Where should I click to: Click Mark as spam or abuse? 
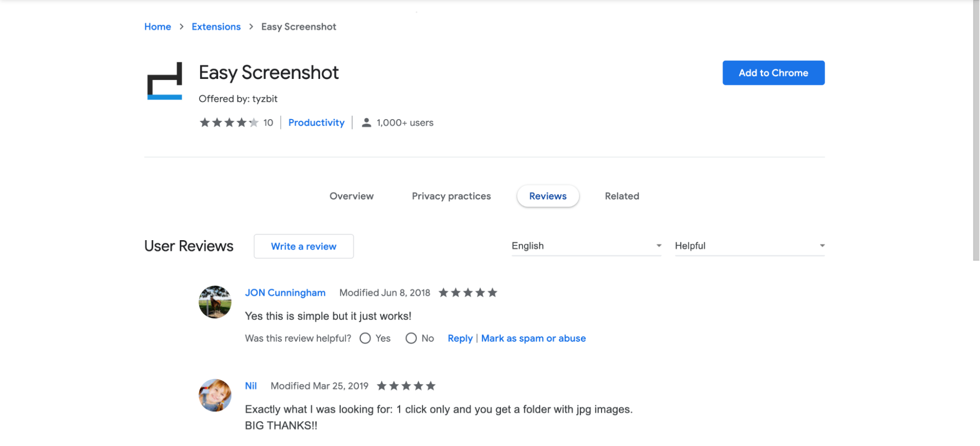pyautogui.click(x=533, y=338)
